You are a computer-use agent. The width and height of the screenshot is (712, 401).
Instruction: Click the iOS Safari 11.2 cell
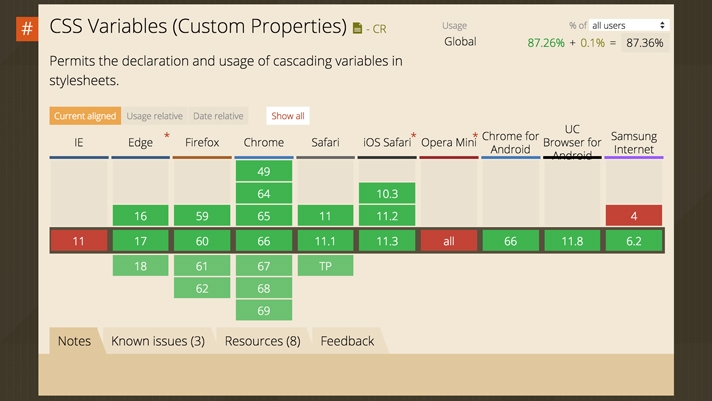pos(387,216)
